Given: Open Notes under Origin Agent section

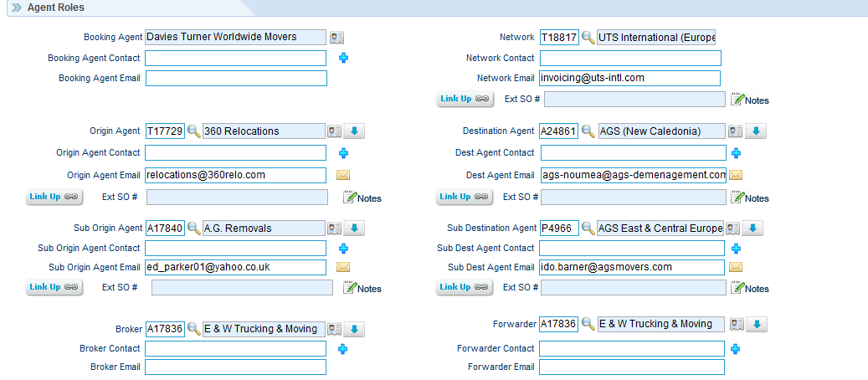Looking at the screenshot, I should coord(362,198).
